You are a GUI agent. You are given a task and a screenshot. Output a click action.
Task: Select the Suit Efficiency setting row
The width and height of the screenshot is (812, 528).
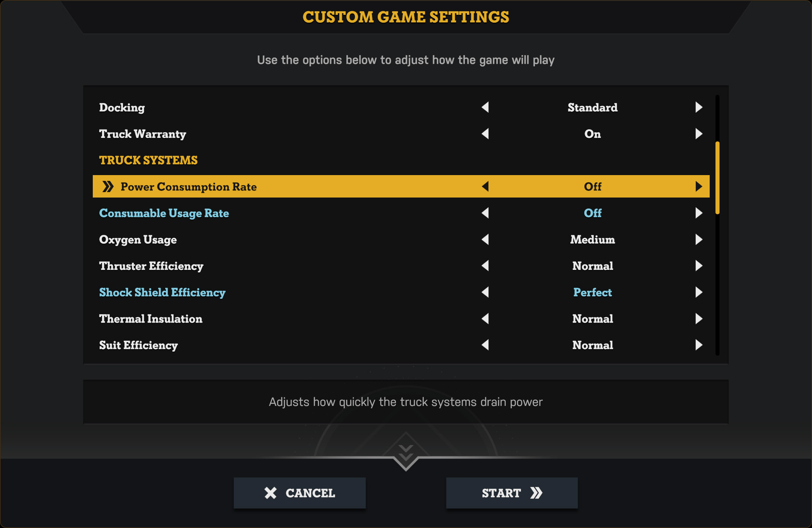pos(401,345)
